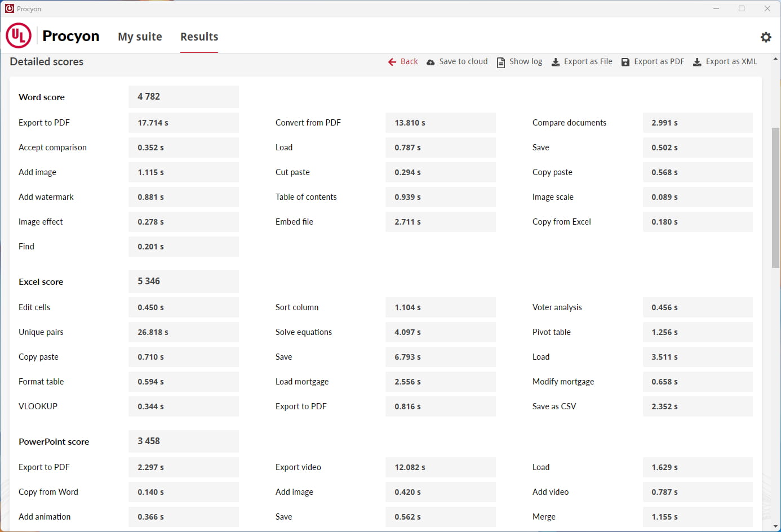The width and height of the screenshot is (781, 532).
Task: Click the Export as File download icon
Action: 556,62
